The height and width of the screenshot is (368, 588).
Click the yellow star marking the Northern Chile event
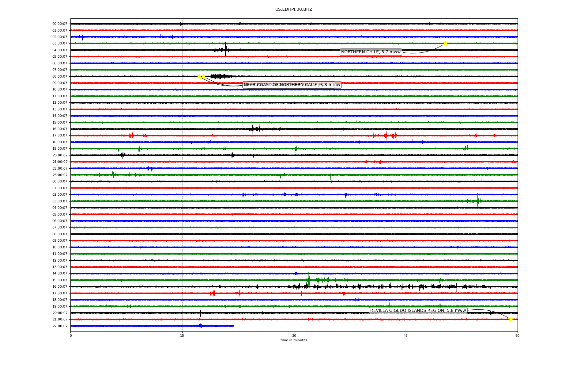point(445,43)
